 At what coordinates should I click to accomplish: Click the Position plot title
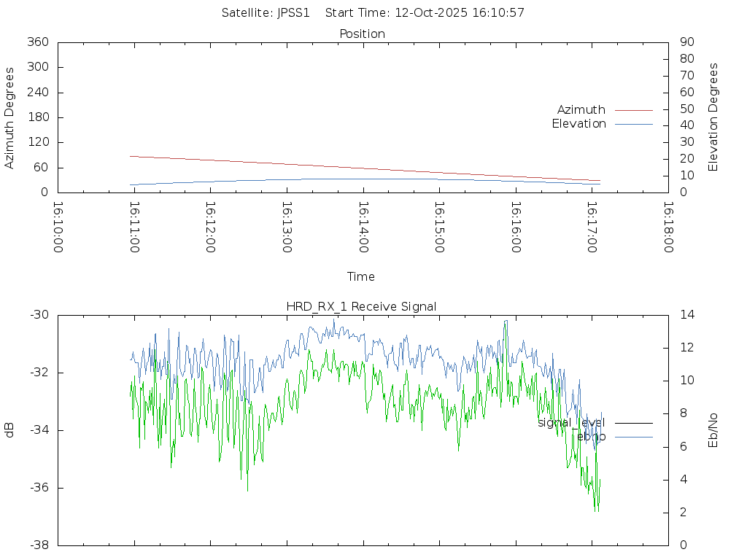363,34
